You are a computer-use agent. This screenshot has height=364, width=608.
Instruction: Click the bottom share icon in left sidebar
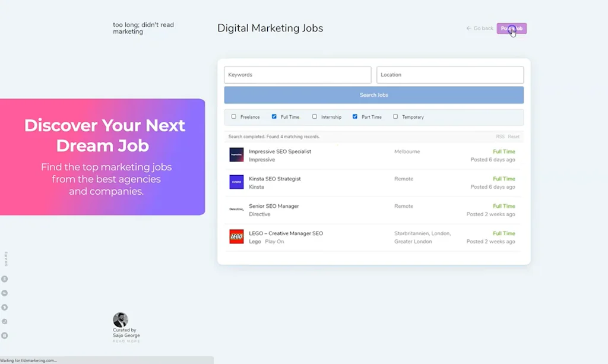pyautogui.click(x=4, y=335)
